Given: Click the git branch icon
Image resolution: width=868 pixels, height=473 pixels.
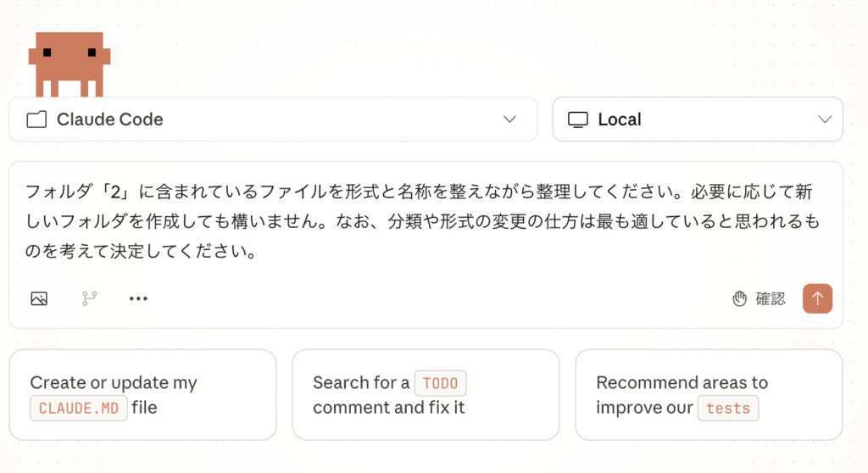Looking at the screenshot, I should pos(89,298).
